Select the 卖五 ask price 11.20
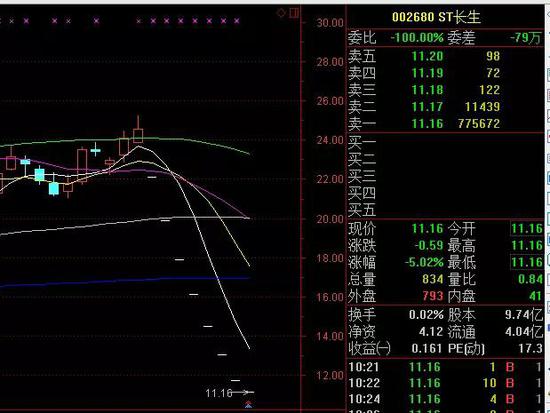 pos(428,56)
